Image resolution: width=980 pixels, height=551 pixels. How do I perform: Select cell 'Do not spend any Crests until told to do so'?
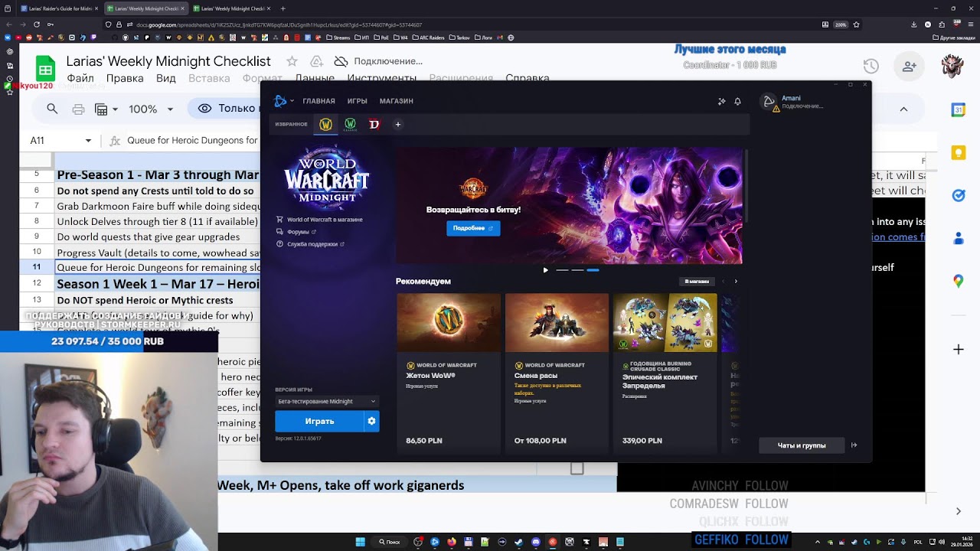[157, 191]
